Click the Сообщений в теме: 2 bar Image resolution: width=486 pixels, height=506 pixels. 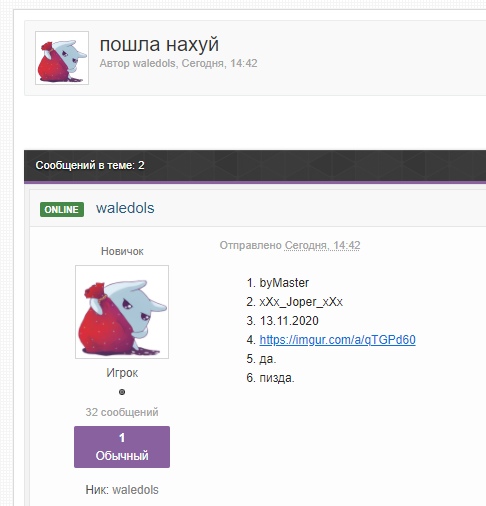point(255,166)
